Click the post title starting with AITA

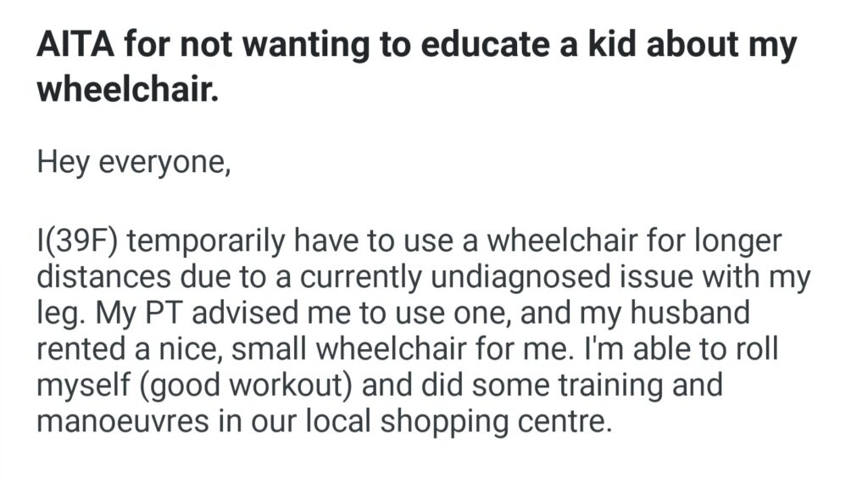click(x=415, y=45)
